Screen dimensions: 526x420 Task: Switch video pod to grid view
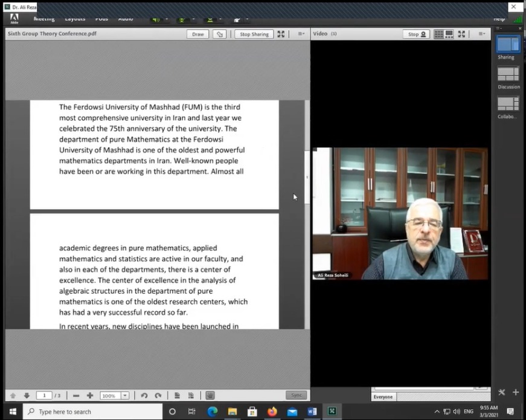click(439, 34)
